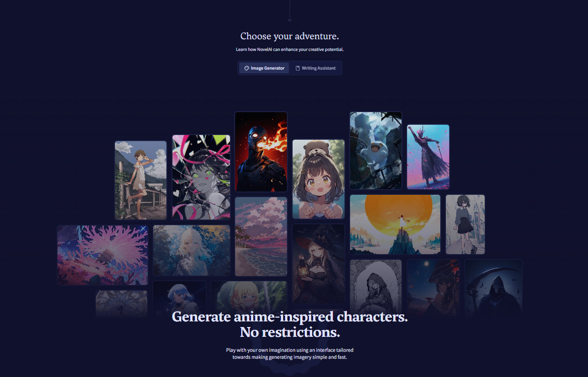Screen dimensions: 588x377
Task: Open the girl in black skirt sketch
Action: tap(465, 224)
